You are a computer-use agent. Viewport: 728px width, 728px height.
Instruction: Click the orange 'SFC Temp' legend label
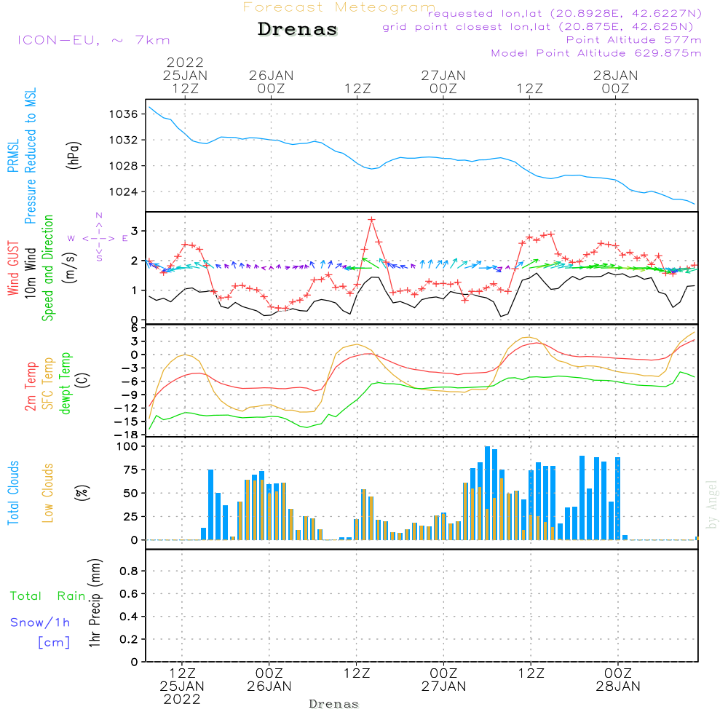coord(48,384)
